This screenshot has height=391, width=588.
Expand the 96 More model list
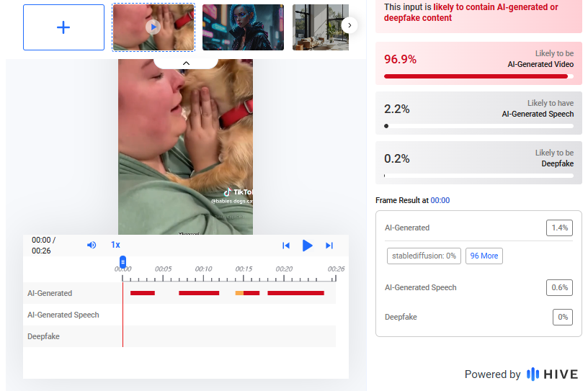click(x=484, y=256)
